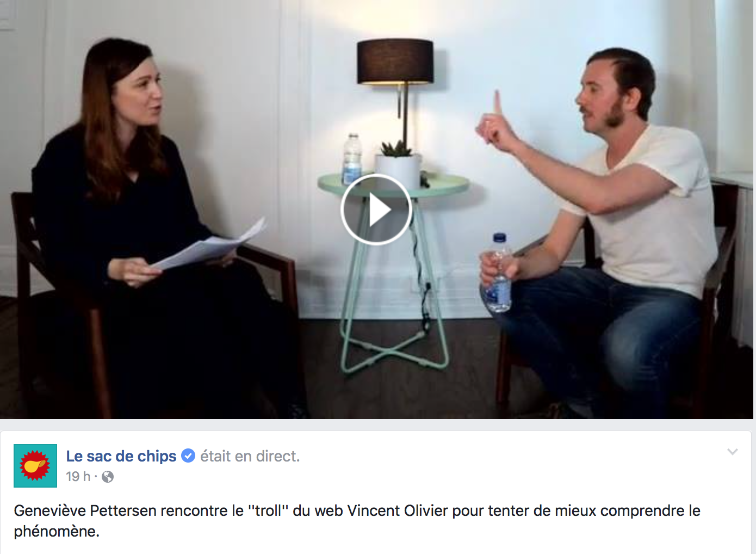
Task: Click the post description about Geneviève Pettersen
Action: click(357, 521)
